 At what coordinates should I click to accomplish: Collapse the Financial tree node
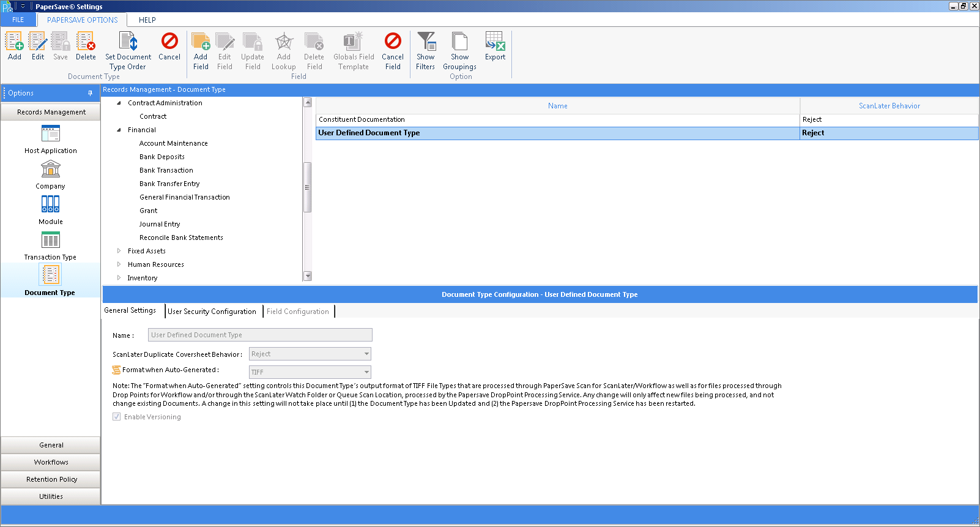119,130
